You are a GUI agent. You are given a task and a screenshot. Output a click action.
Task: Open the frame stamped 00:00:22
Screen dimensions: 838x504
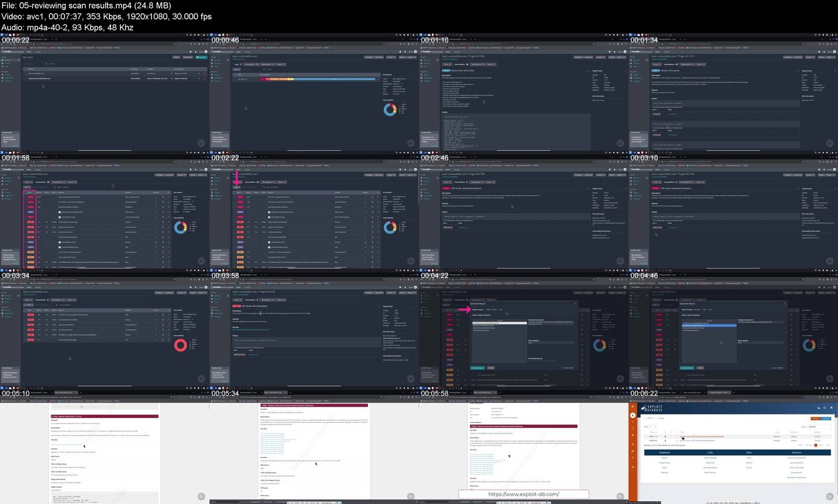(x=105, y=93)
